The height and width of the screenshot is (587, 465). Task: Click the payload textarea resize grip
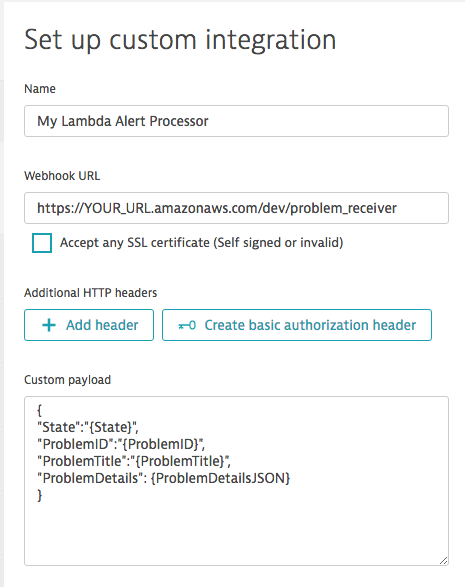click(443, 560)
